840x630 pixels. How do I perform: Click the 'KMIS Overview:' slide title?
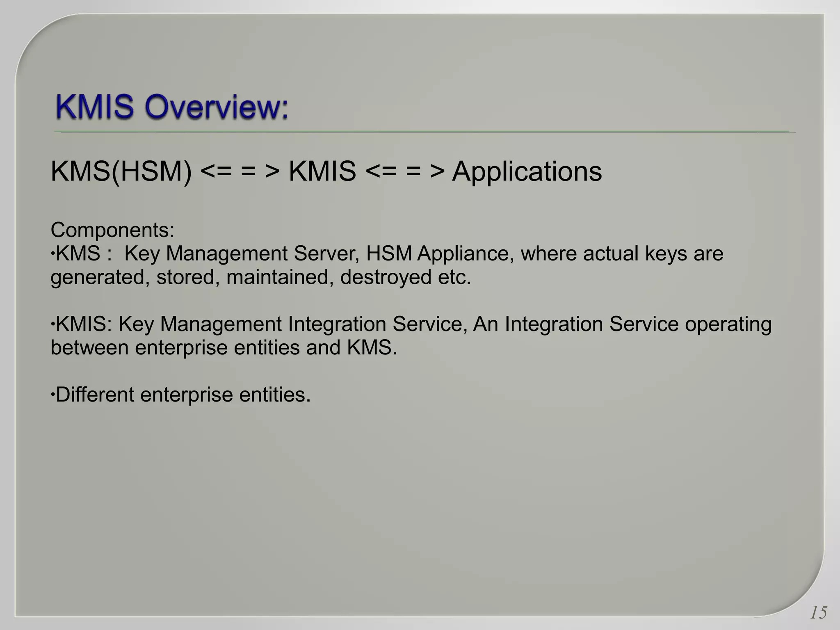point(172,107)
